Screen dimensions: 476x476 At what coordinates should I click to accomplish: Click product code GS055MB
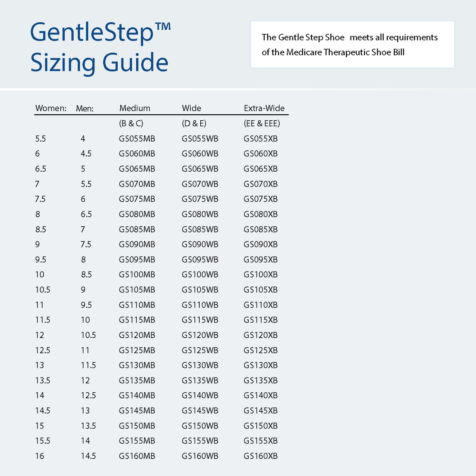tap(137, 139)
